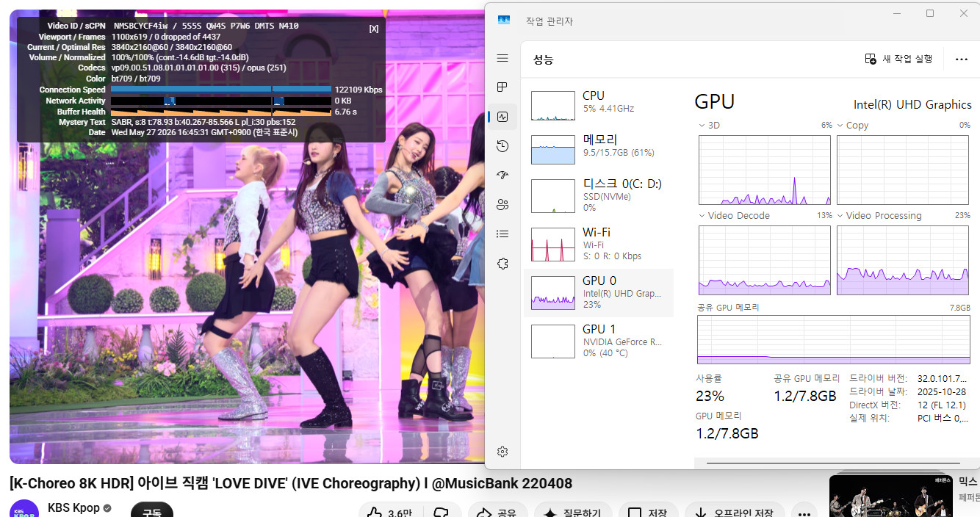Image resolution: width=980 pixels, height=517 pixels.
Task: Select GPU 0 Intel UHD Graphics item
Action: click(599, 292)
